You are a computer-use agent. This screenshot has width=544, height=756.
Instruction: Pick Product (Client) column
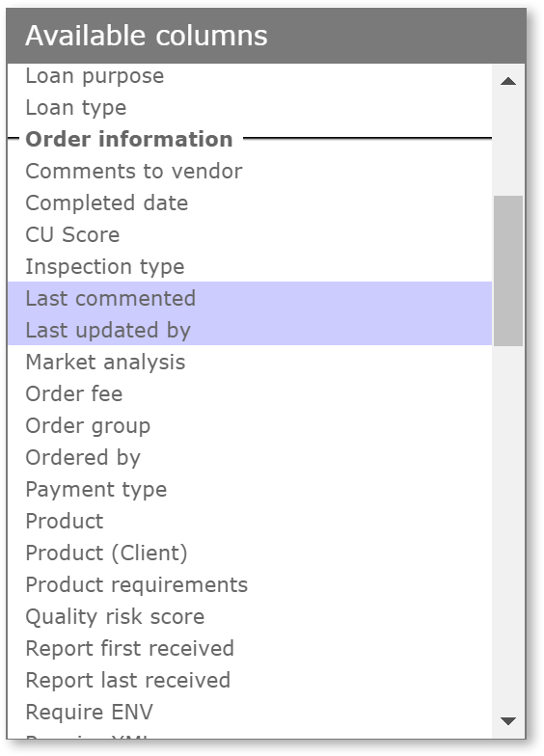coord(250,553)
